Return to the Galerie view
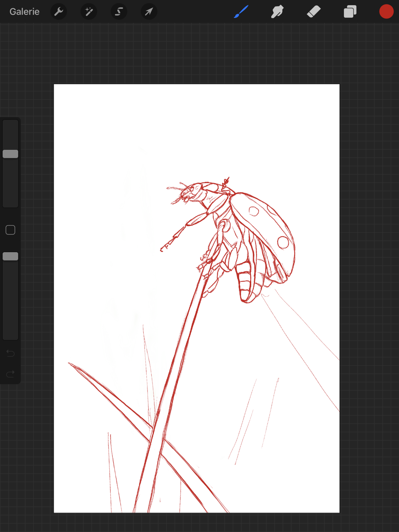 24,12
